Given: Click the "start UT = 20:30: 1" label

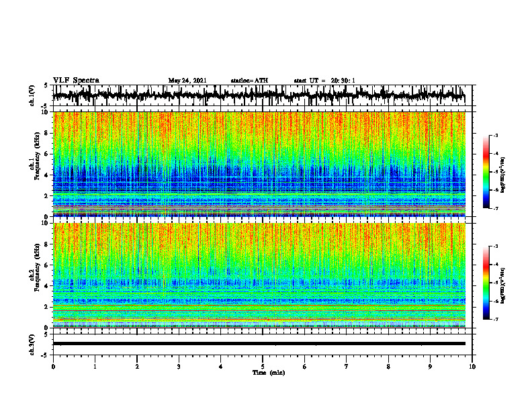Looking at the screenshot, I should (x=324, y=81).
